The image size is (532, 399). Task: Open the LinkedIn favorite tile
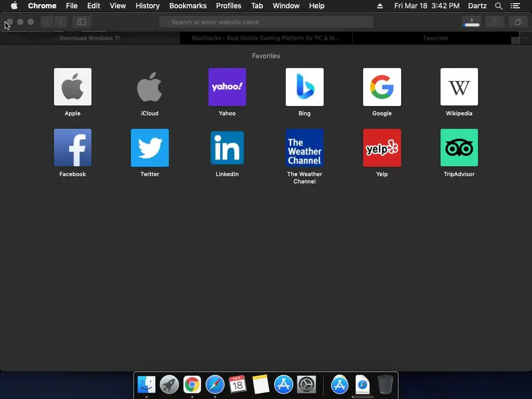click(227, 148)
